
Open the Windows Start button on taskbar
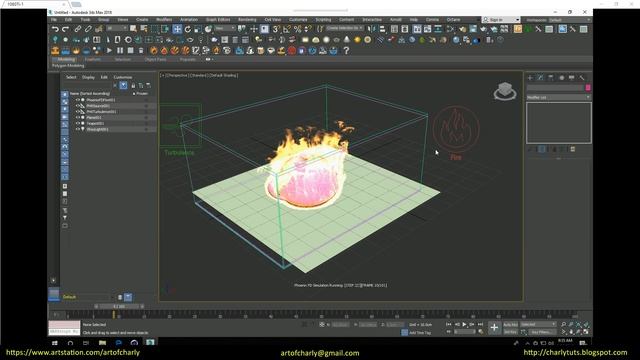point(54,343)
